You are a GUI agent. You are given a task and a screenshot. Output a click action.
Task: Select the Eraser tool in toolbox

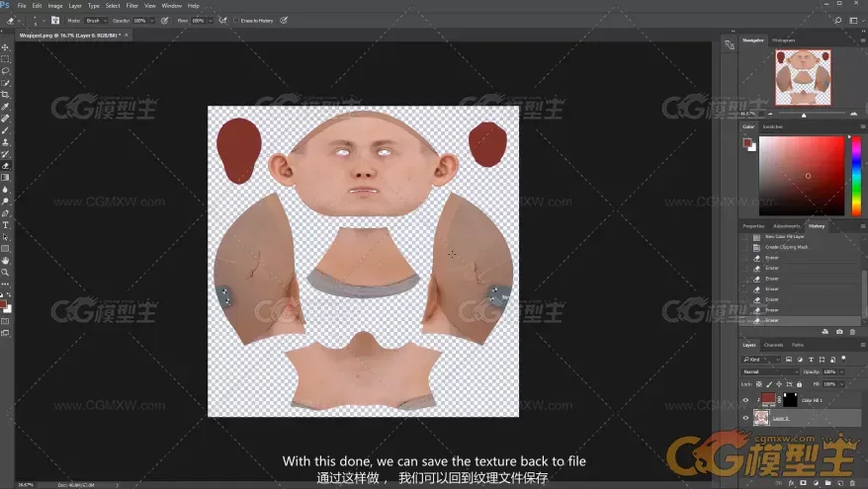(x=6, y=166)
